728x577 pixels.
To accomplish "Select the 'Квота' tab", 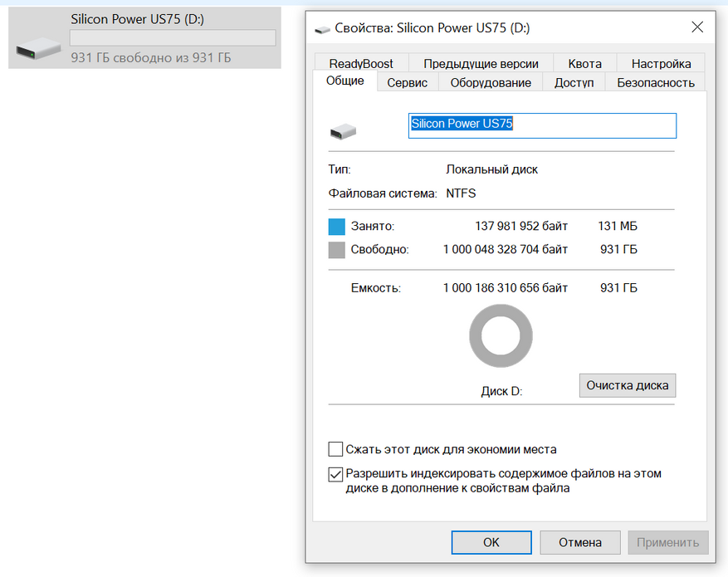I will (x=585, y=63).
